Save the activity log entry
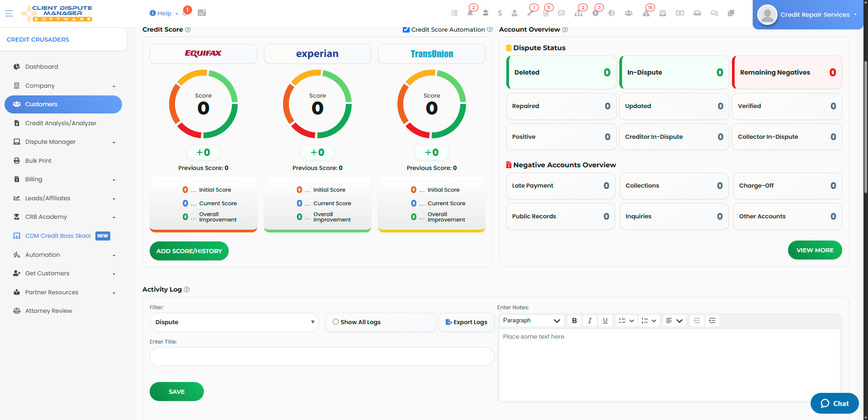The width and height of the screenshot is (868, 420). pyautogui.click(x=177, y=392)
